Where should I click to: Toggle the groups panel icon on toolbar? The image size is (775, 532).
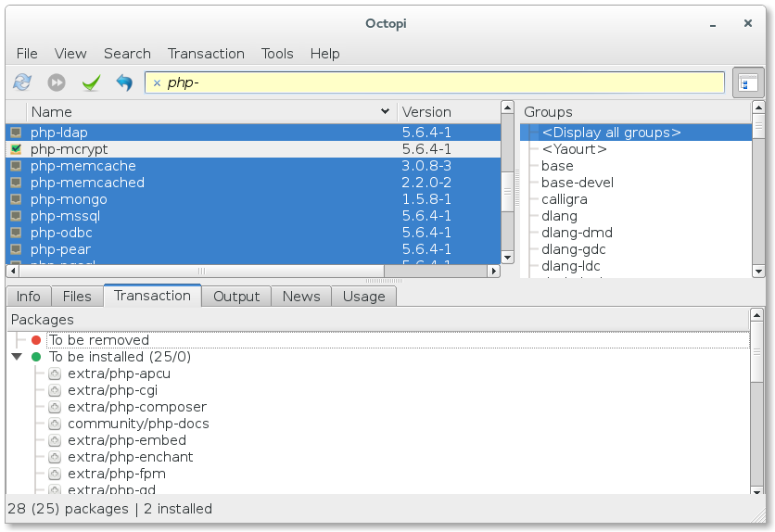(x=748, y=82)
